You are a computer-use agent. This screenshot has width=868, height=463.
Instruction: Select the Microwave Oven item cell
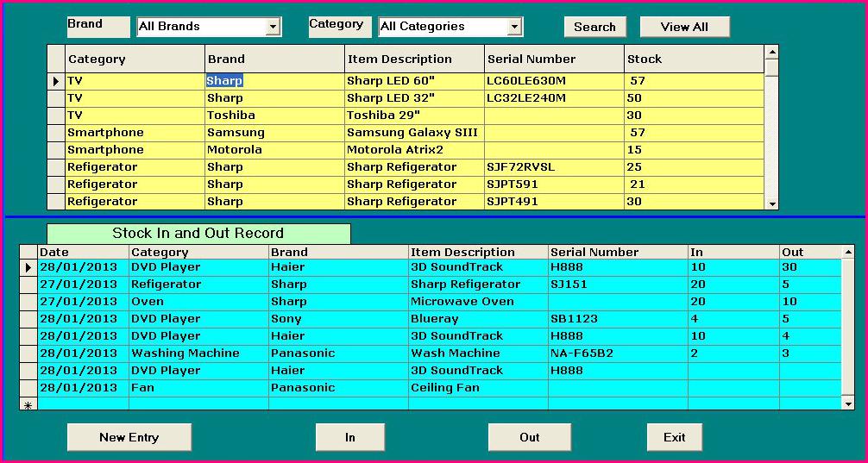[478, 302]
